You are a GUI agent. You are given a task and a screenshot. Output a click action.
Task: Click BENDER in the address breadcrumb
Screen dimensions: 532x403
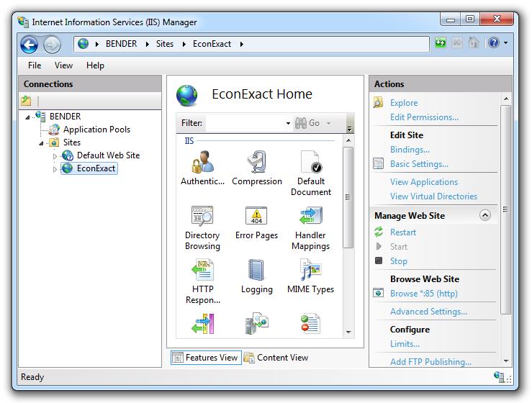click(121, 44)
